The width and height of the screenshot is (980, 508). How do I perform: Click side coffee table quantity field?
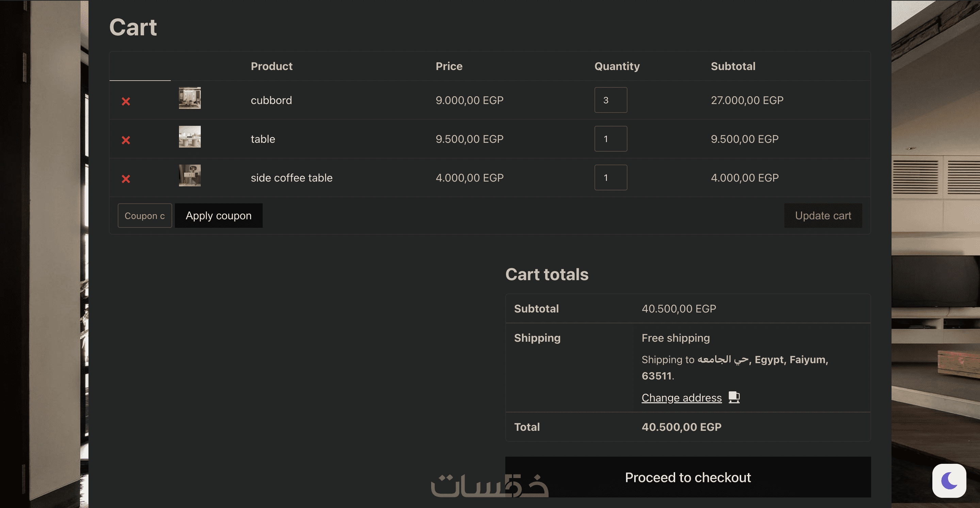[x=610, y=177]
